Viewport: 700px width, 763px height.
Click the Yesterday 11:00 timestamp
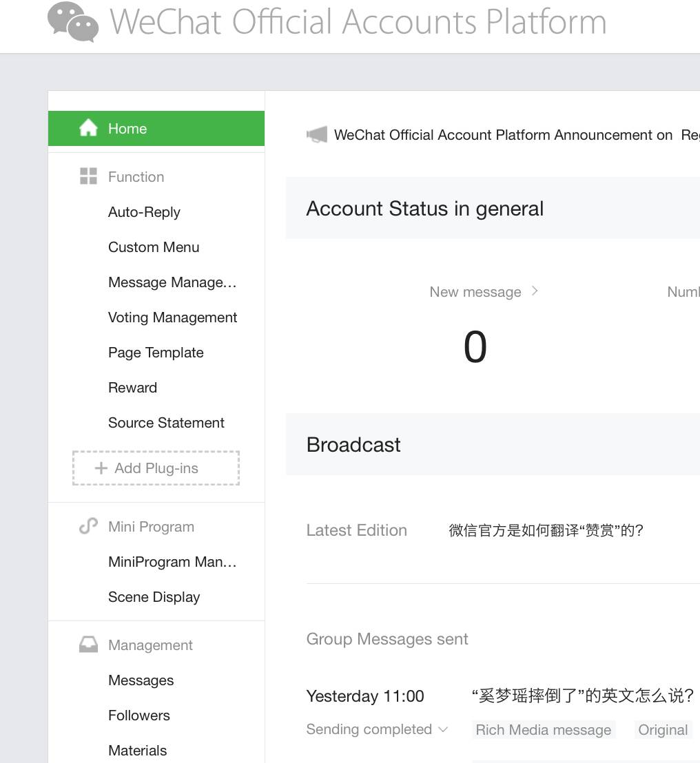tap(365, 696)
